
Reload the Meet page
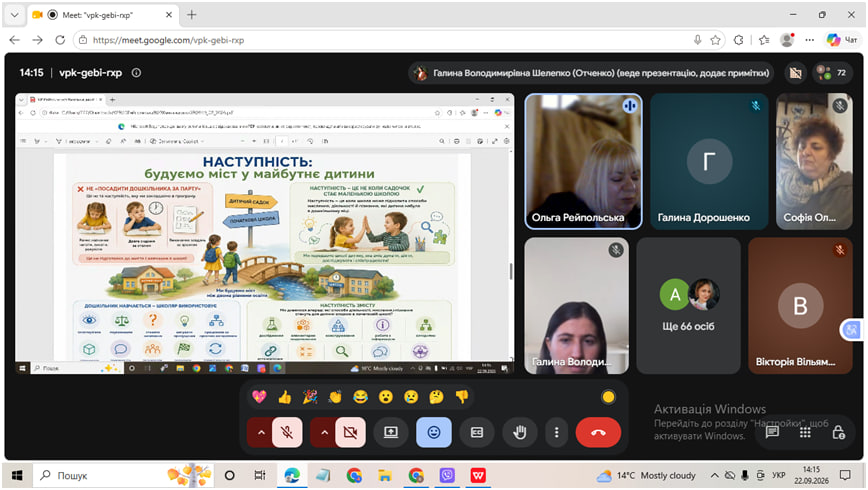60,40
